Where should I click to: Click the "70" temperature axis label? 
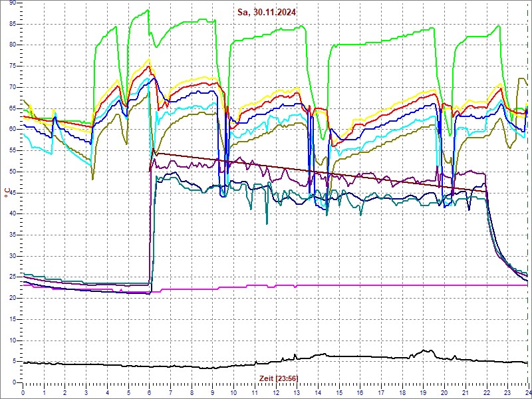[x=13, y=87]
